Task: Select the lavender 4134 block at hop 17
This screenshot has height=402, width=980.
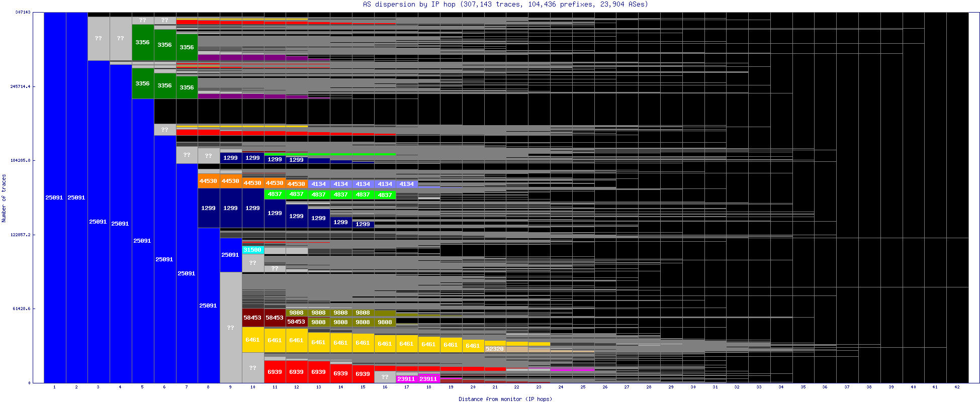Action: (x=407, y=184)
